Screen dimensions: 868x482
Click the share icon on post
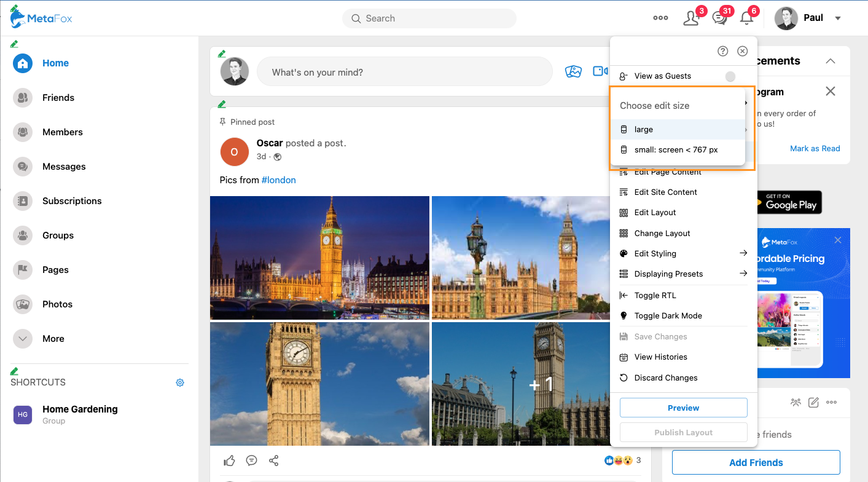274,460
